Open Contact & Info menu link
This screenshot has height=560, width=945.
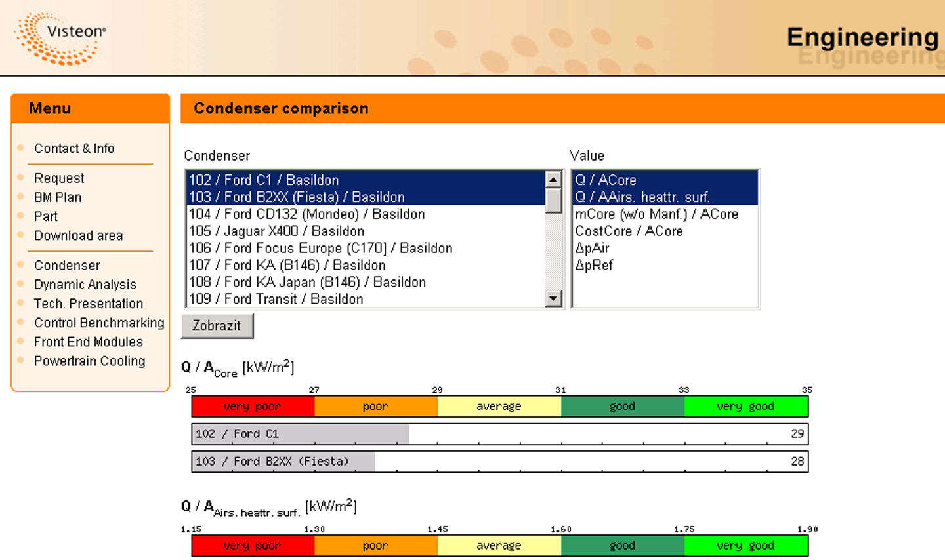(74, 148)
